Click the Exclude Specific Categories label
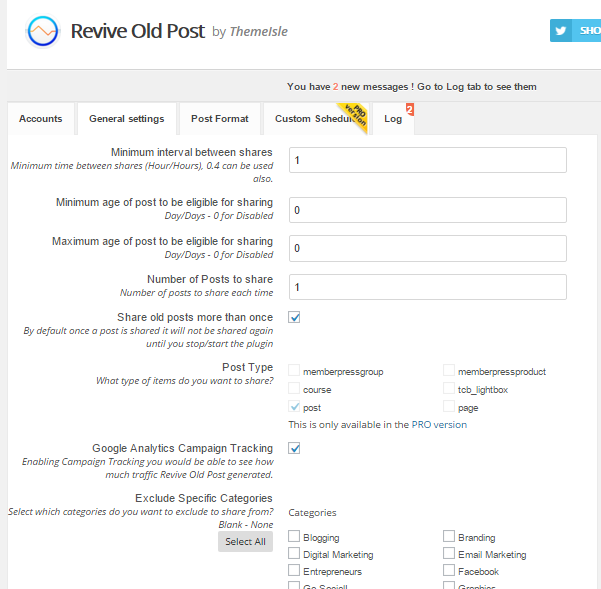The image size is (601, 589). click(204, 498)
